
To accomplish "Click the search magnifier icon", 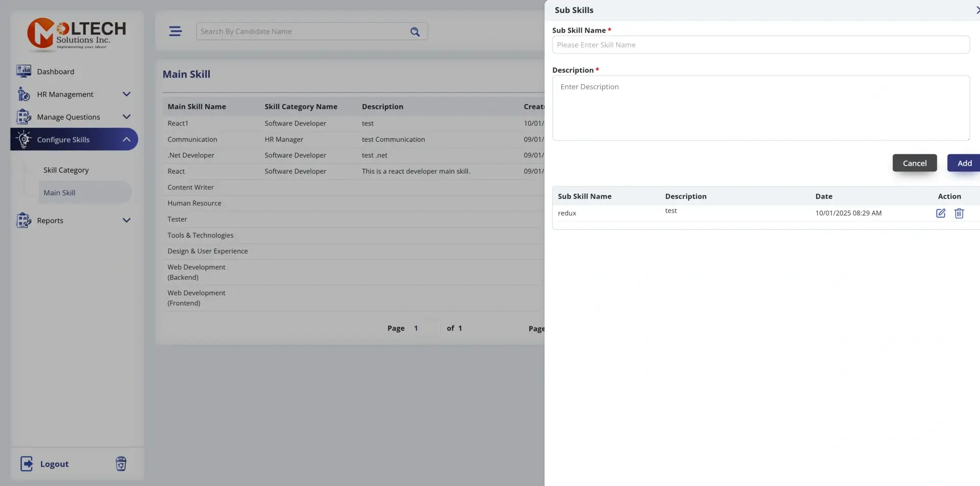I will (x=414, y=32).
